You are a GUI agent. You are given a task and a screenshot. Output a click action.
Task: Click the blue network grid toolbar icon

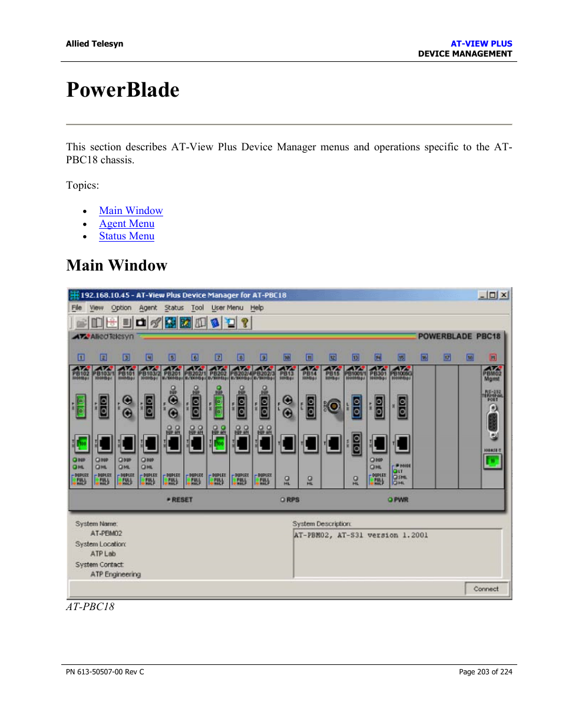pos(170,323)
